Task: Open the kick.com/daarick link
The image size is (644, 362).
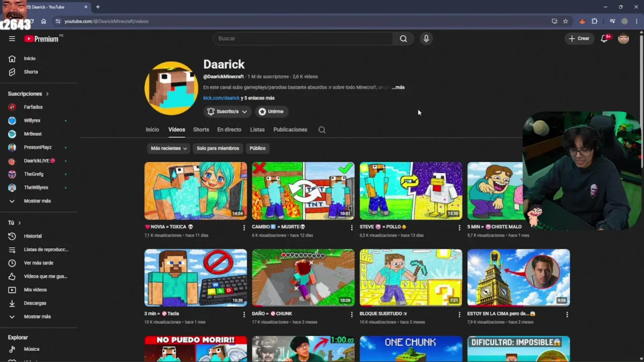Action: (x=221, y=98)
